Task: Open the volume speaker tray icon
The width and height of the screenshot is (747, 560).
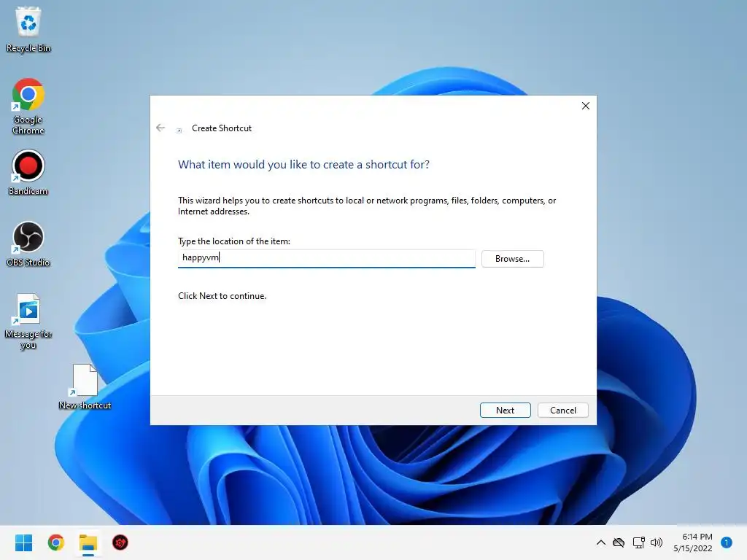Action: click(x=657, y=542)
